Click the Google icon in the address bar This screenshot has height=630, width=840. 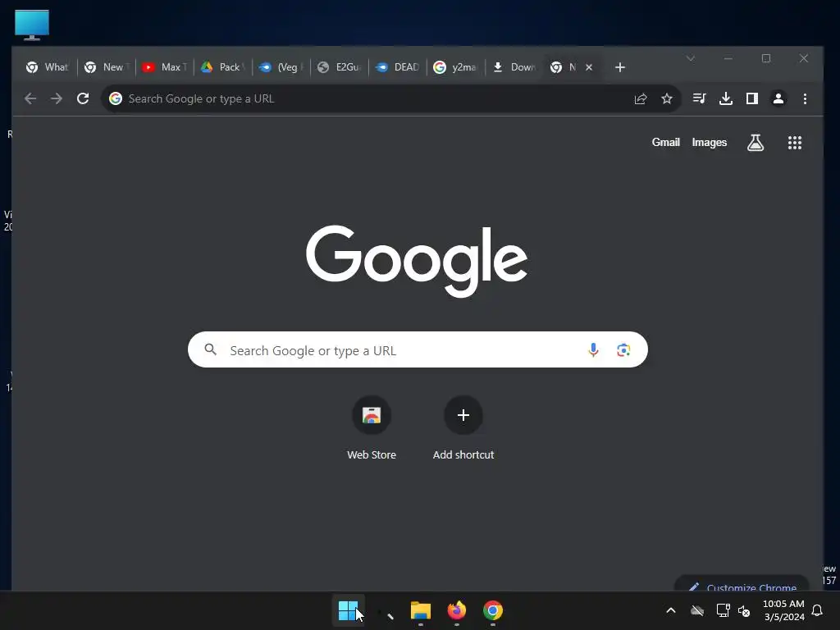tap(116, 98)
